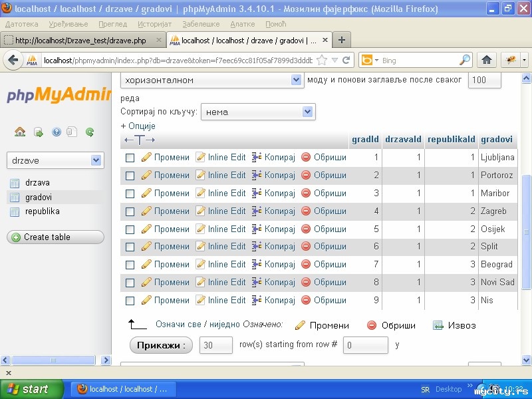The width and height of the screenshot is (532, 399).
Task: Check the checkbox for Beograd row
Action: [x=130, y=265]
